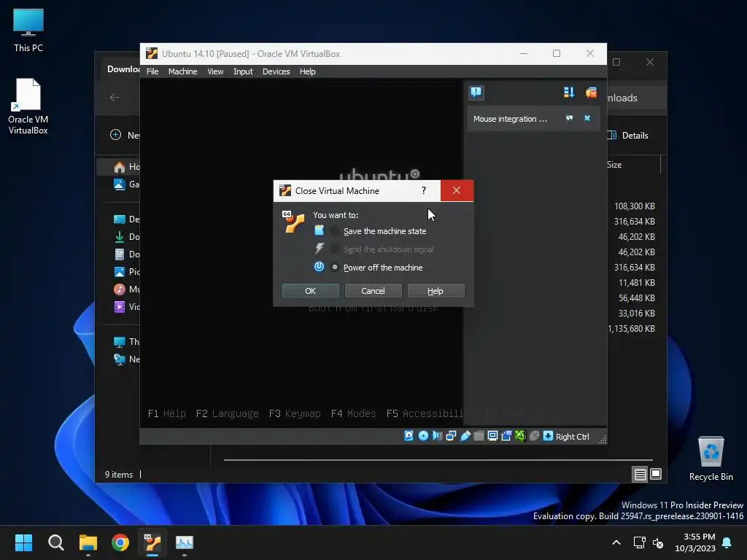The width and height of the screenshot is (747, 560).
Task: Click the 1,135,680 KB file size cell
Action: pyautogui.click(x=632, y=329)
